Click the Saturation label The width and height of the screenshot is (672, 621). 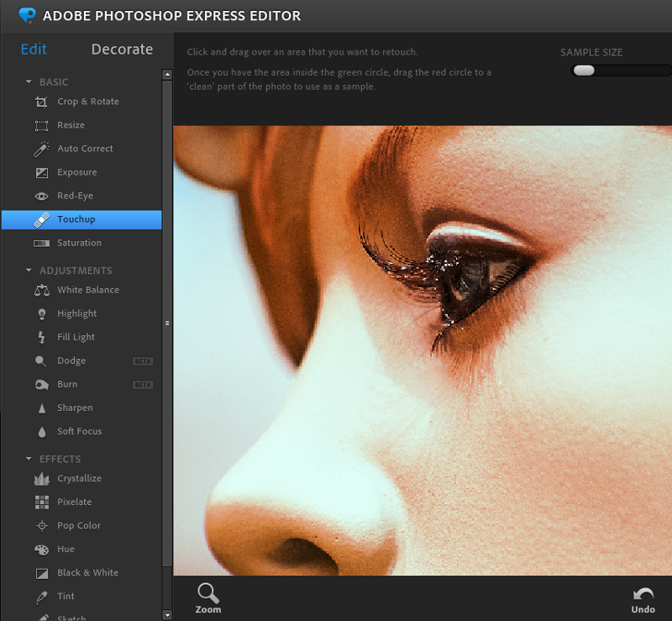coord(79,243)
